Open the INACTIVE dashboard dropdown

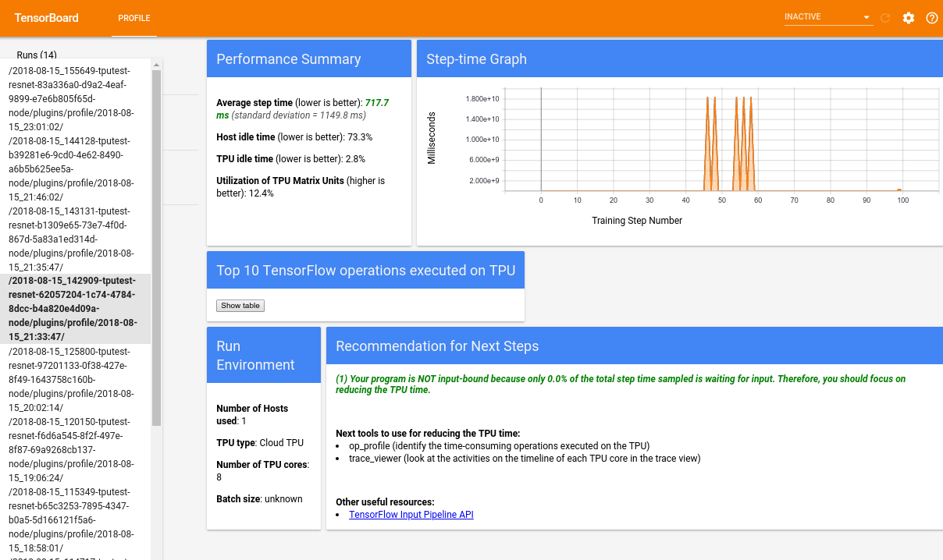tap(828, 17)
